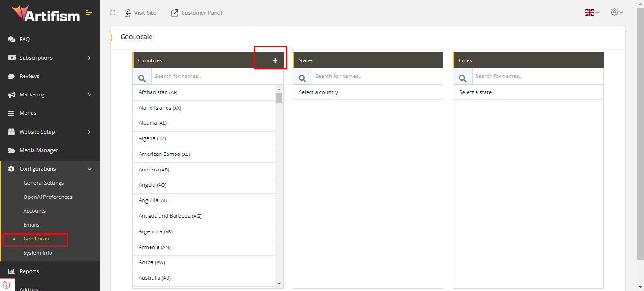Go to OpenAi Preferences

48,197
